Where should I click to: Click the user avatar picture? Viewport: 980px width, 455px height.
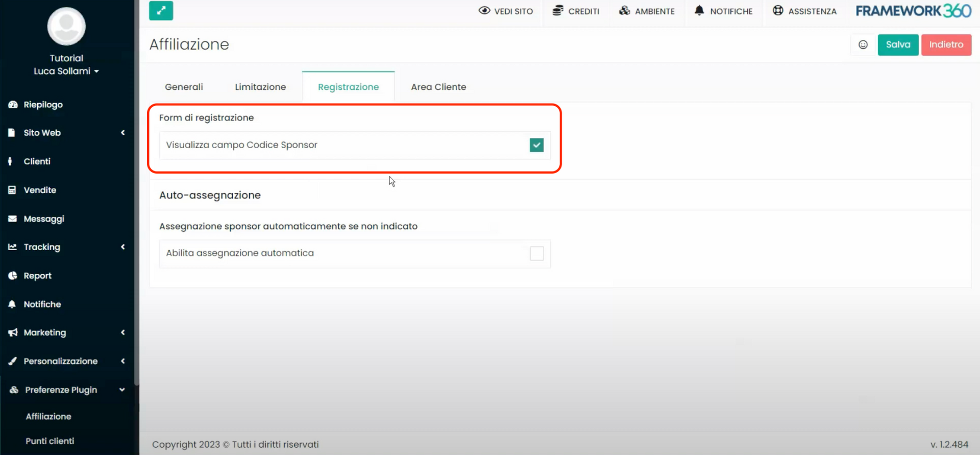(66, 27)
